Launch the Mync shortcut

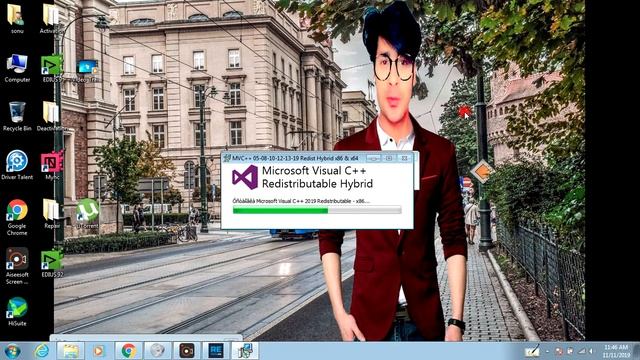[52, 165]
